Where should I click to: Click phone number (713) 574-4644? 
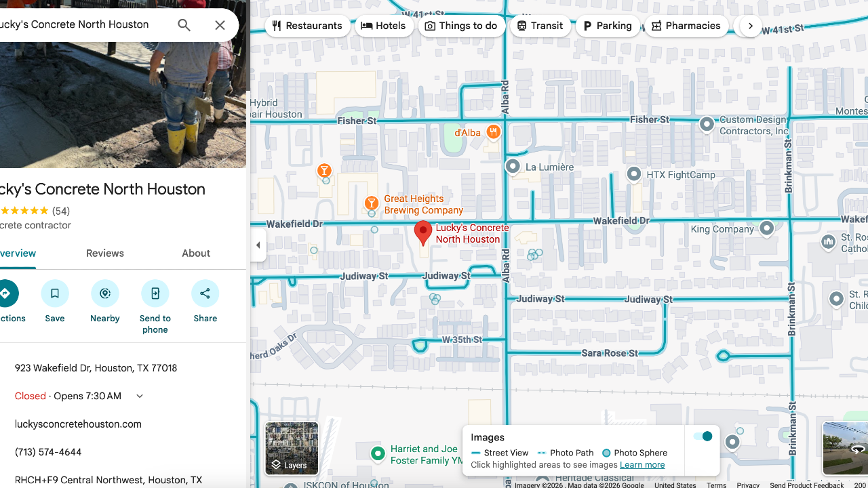(48, 452)
